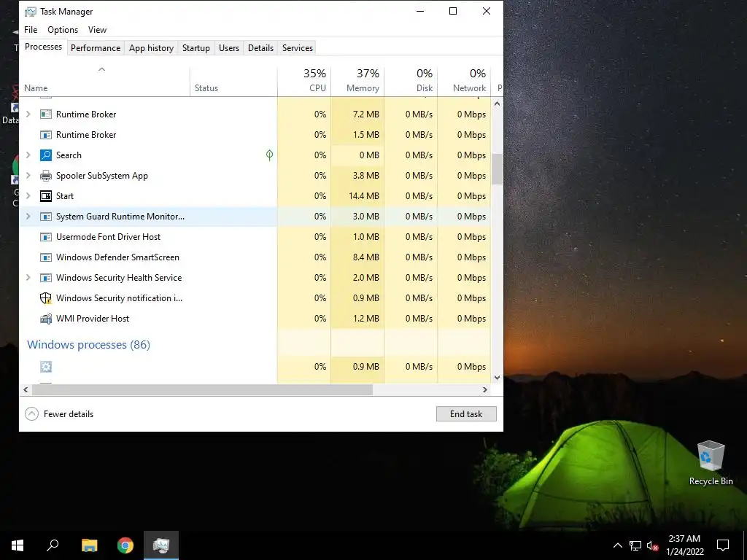Click the scroll up arrow

pyautogui.click(x=497, y=104)
